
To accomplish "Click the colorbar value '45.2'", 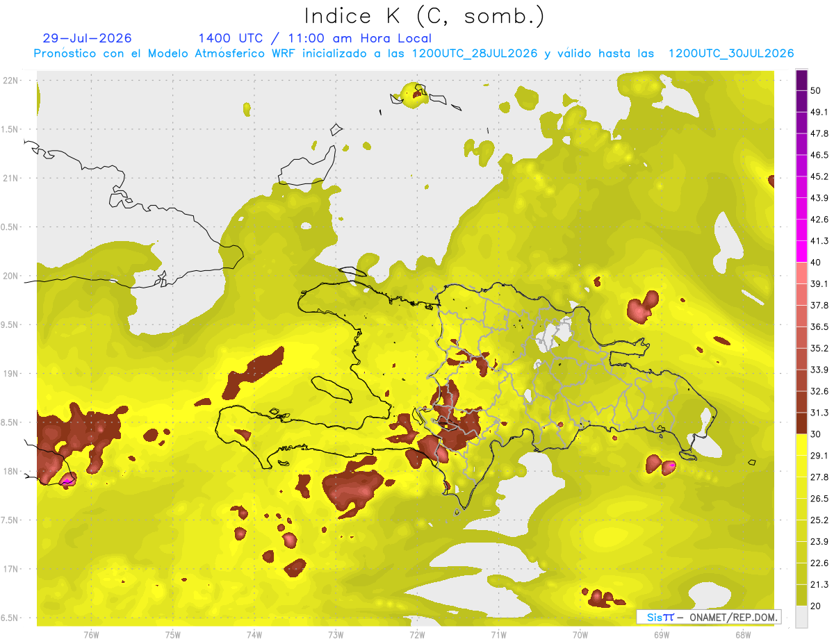I will [819, 176].
